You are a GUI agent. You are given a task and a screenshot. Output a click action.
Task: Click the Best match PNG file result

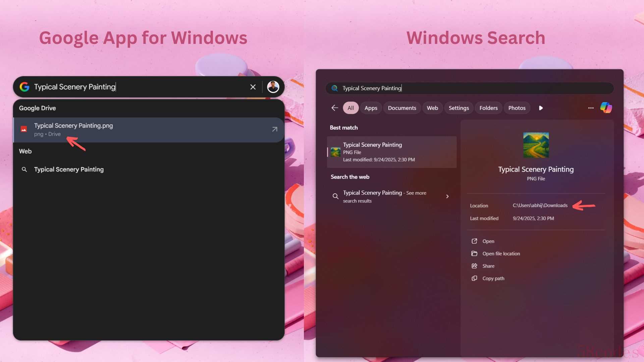[391, 152]
